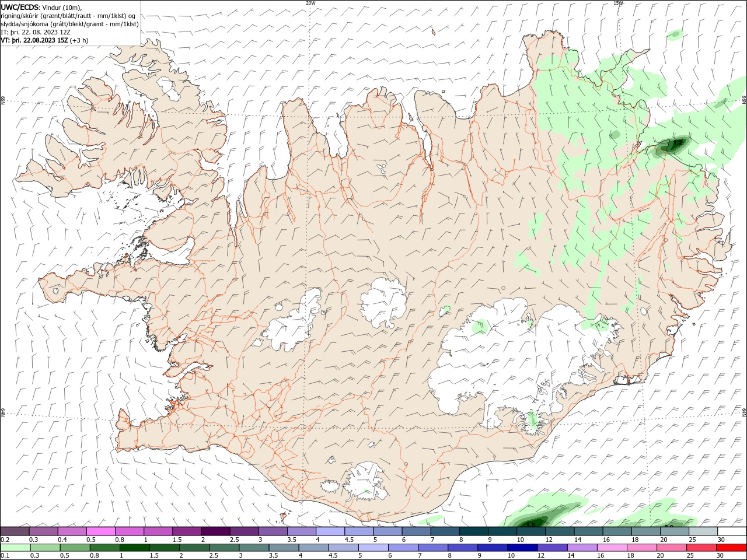Select the darkest green swatch labeled 1, lower legend
The width and height of the screenshot is (747, 560).
pyautogui.click(x=134, y=548)
